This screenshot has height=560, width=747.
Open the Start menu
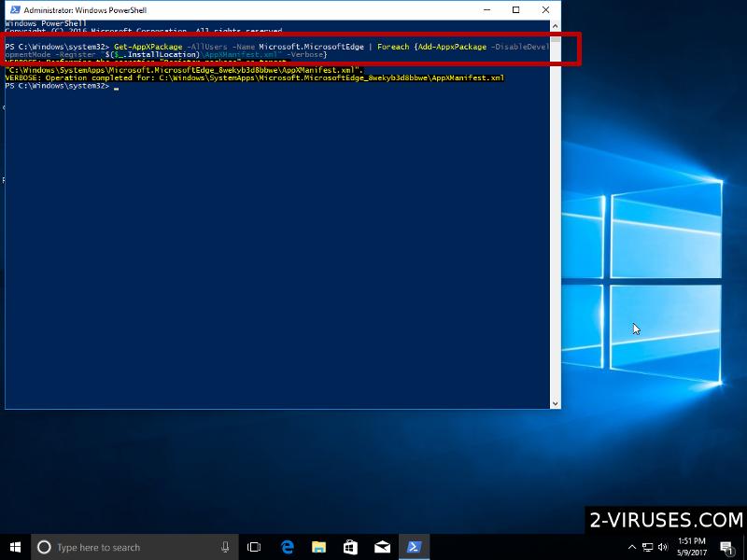tap(15, 547)
